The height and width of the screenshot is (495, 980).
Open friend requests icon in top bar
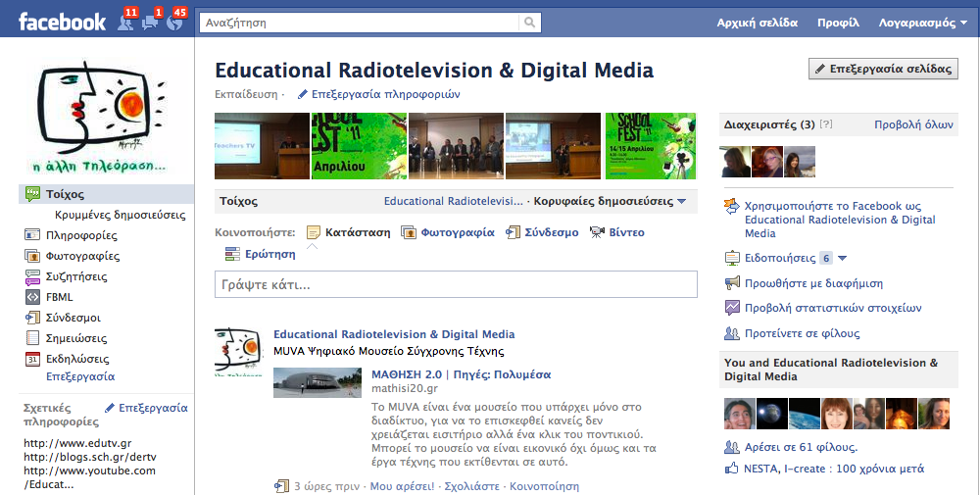126,23
